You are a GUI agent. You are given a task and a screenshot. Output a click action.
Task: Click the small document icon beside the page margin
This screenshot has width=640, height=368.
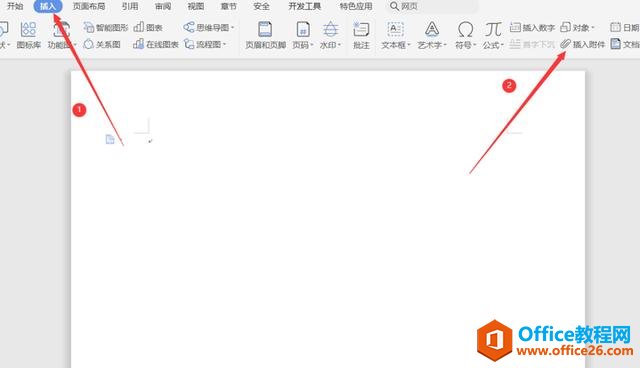(110, 140)
